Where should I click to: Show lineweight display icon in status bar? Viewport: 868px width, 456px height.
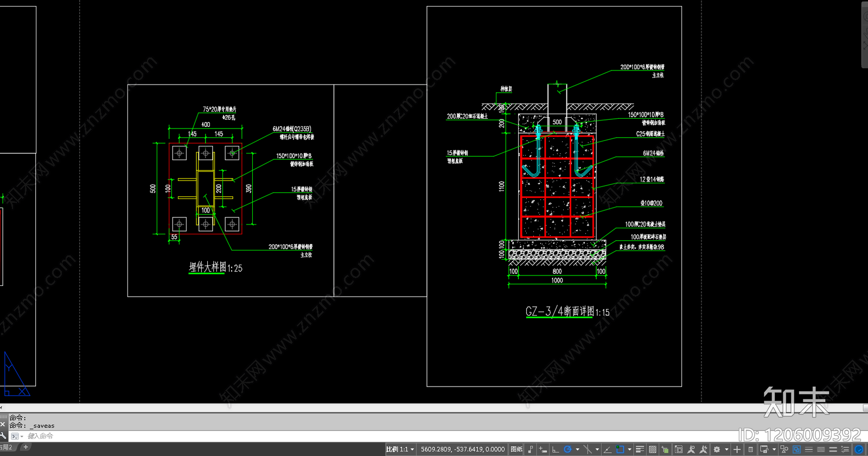(640, 449)
